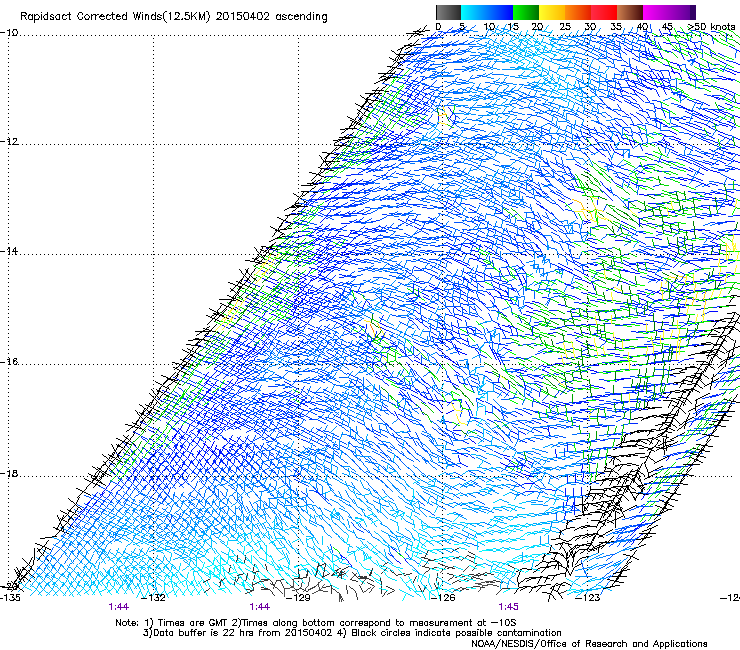
Task: Click the 'Note: 1) Times are GMT' line
Action: pyautogui.click(x=316, y=623)
